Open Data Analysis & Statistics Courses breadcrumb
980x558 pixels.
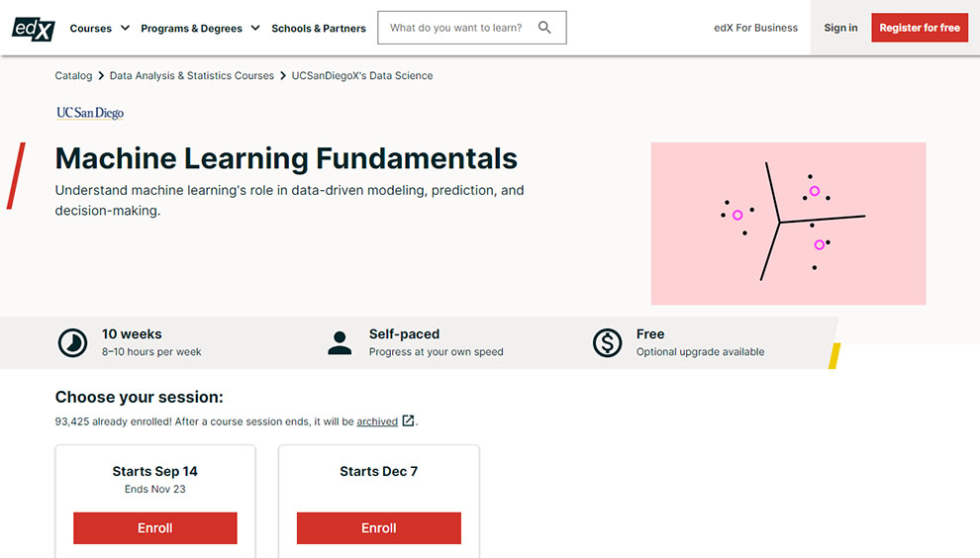(192, 75)
